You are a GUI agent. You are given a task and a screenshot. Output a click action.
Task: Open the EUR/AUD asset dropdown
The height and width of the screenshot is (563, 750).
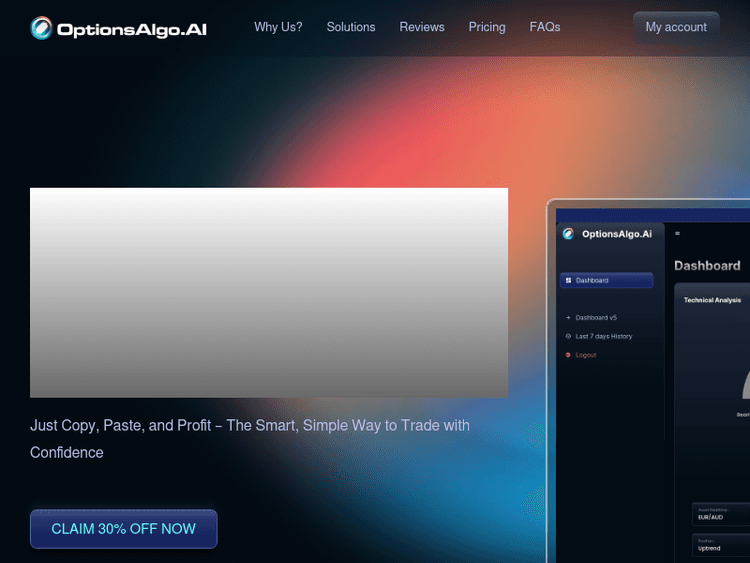(720, 514)
